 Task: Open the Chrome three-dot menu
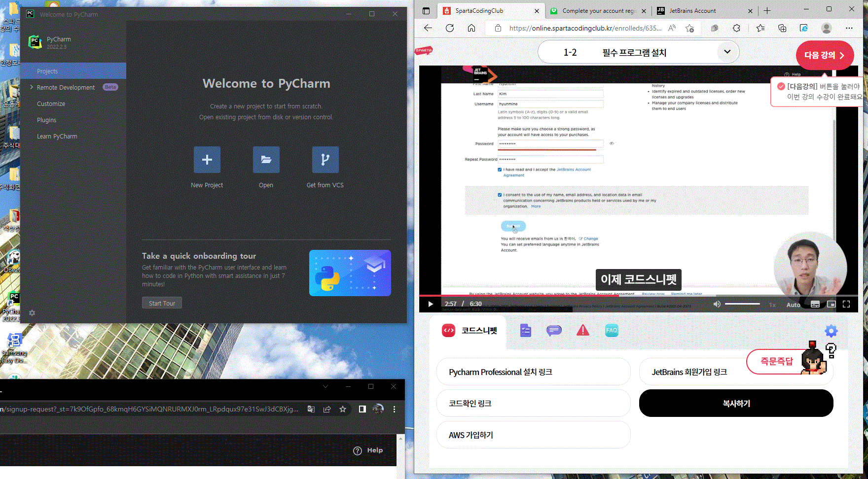[x=394, y=409]
